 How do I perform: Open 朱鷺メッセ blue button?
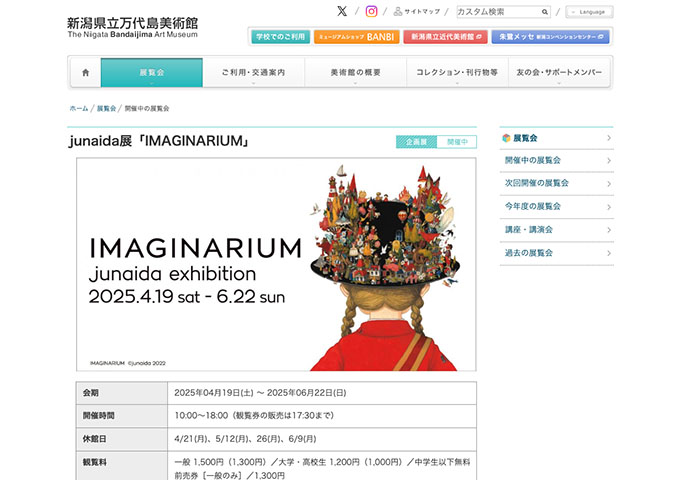(550, 37)
